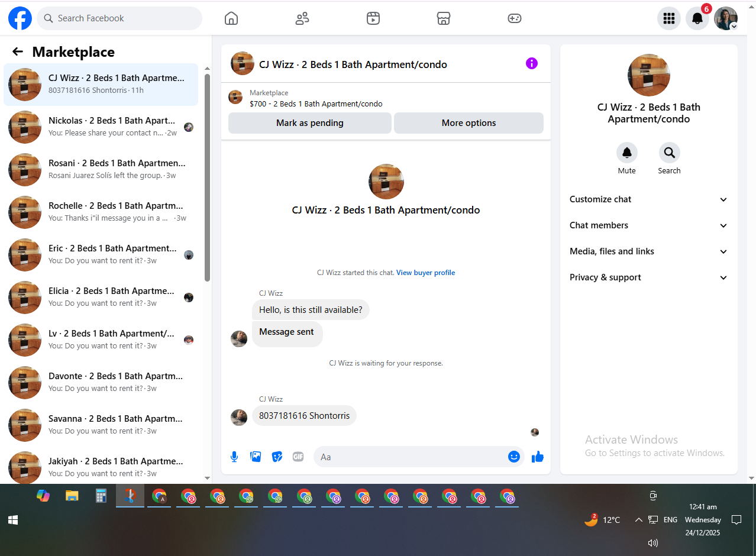Click the chat list scrollbar thumb
Screen dimensions: 756x556
pos(207,177)
